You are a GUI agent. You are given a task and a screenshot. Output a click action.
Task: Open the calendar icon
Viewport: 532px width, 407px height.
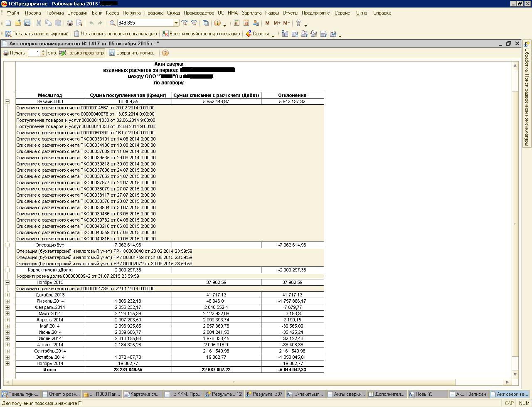246,23
